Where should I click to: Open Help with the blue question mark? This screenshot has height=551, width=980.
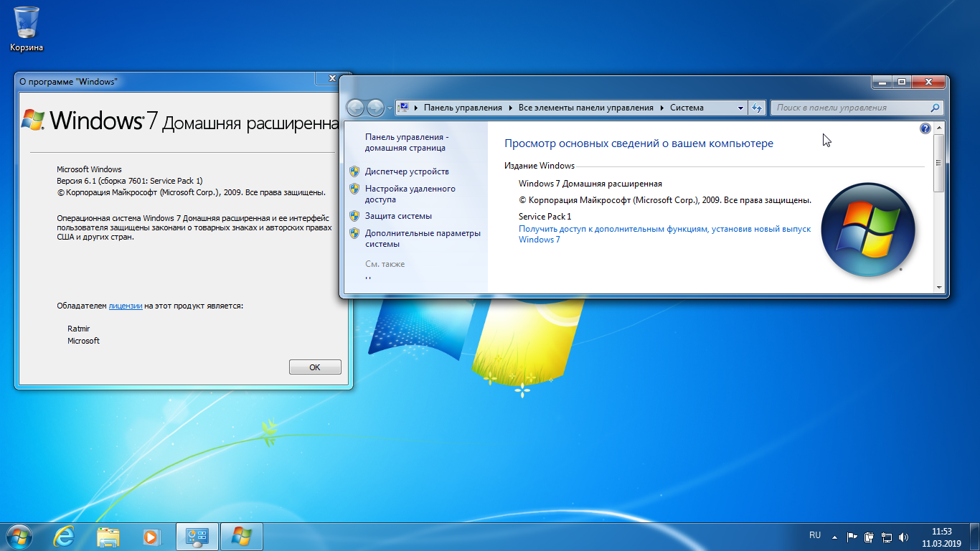coord(925,128)
